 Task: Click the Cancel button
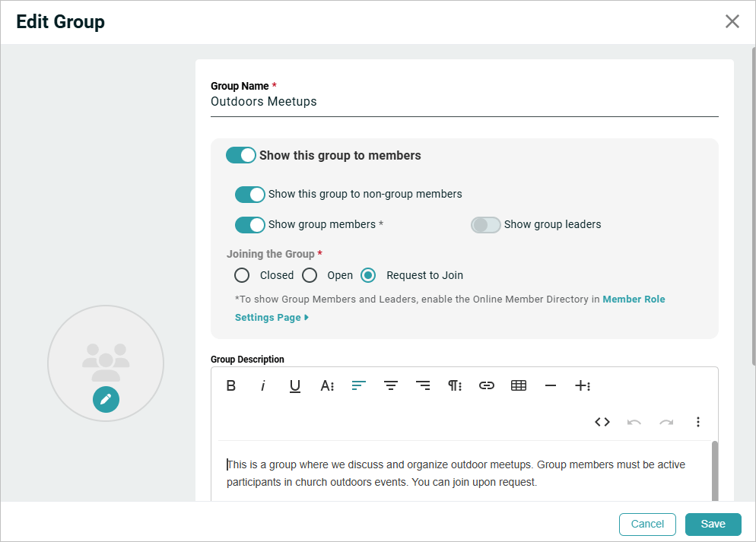[x=647, y=525]
